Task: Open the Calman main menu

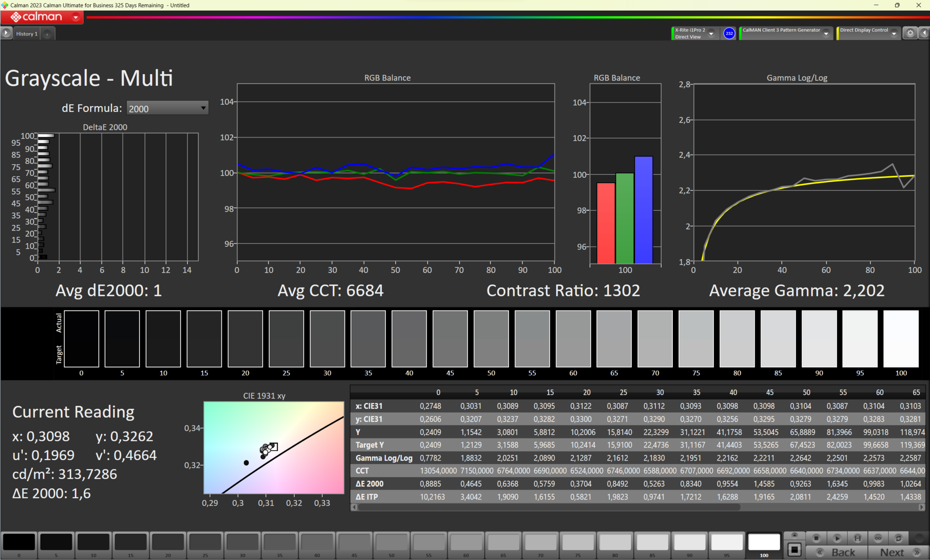Action: tap(76, 17)
